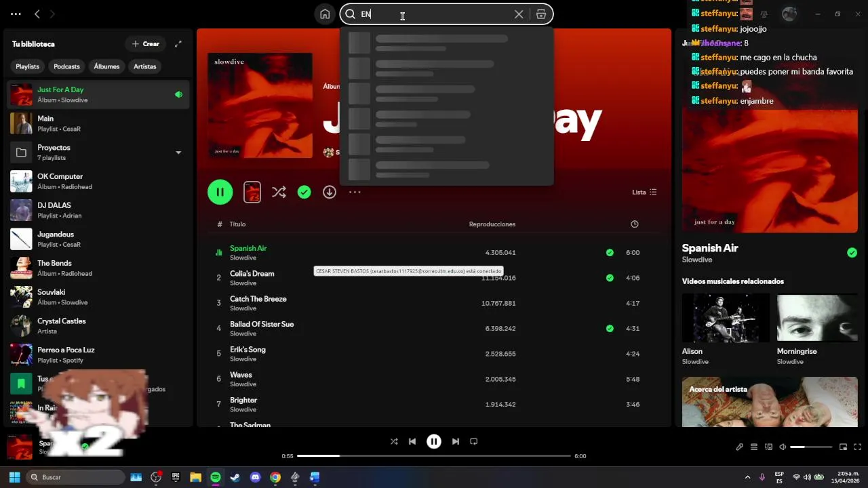
Task: Sort tracks by Título column
Action: (x=237, y=224)
